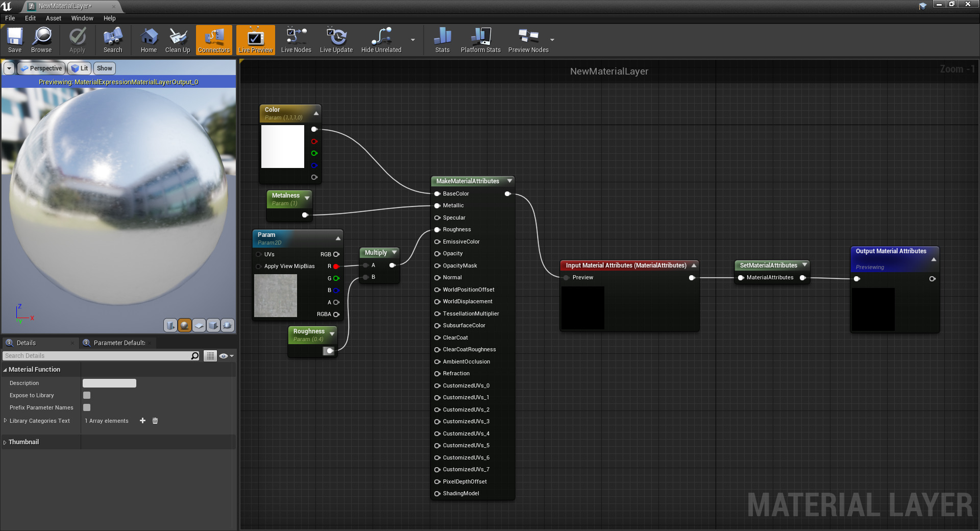Expand the Library Categories Text array
This screenshot has height=531, width=980.
click(x=5, y=421)
